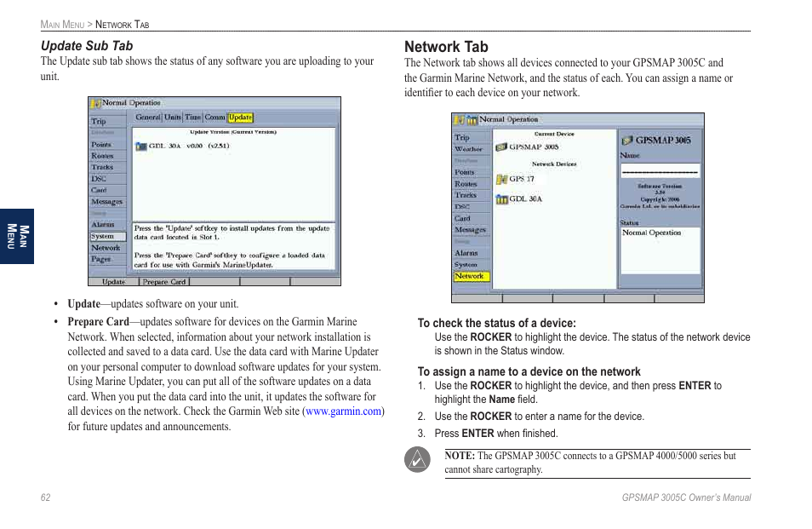Screen dimensions: 812x529
Task: Select Tracks tab in Update Sub Tab screenshot
Action: [108, 167]
